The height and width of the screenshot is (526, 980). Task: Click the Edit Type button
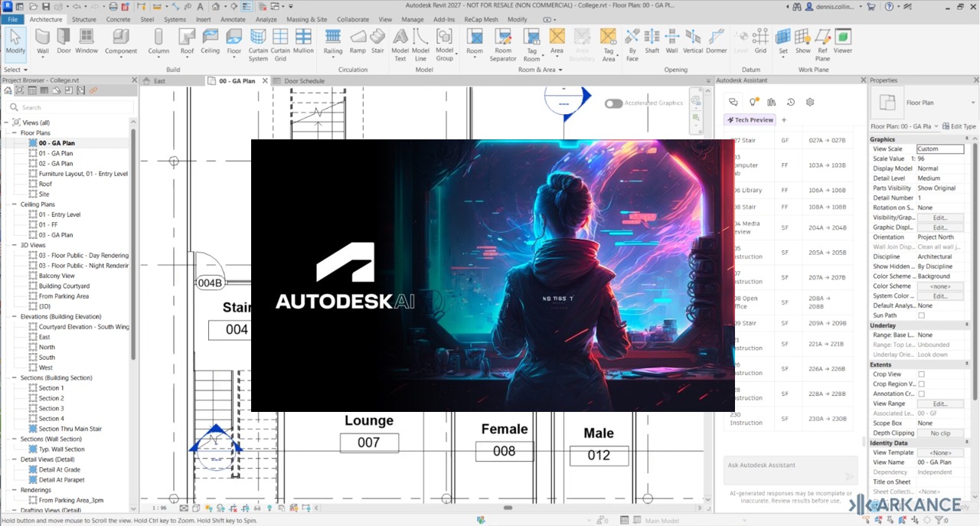click(x=959, y=126)
